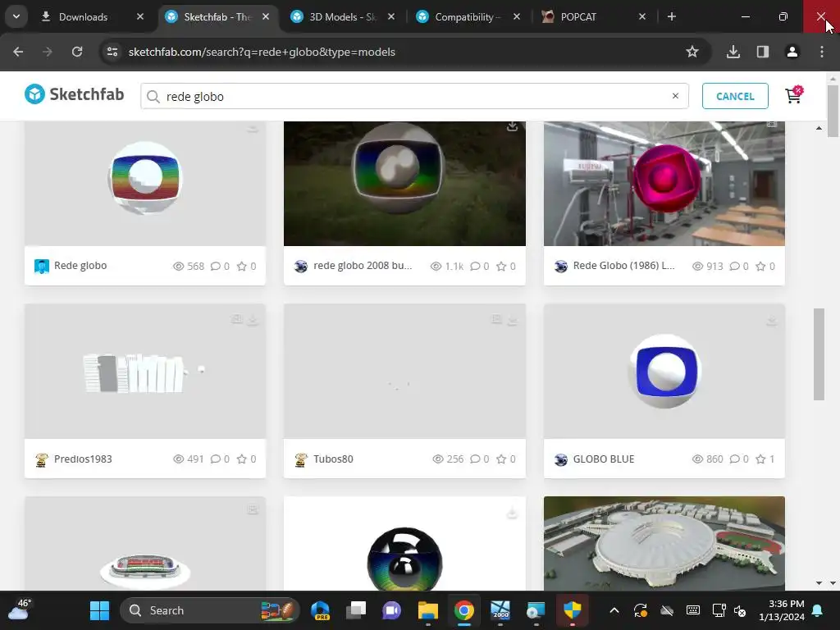View site information icon in address bar
840x630 pixels.
click(x=112, y=52)
